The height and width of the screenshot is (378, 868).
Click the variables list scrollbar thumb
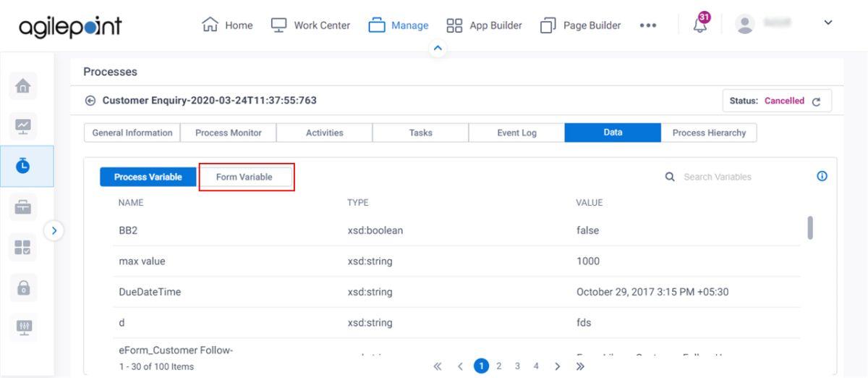[x=810, y=227]
